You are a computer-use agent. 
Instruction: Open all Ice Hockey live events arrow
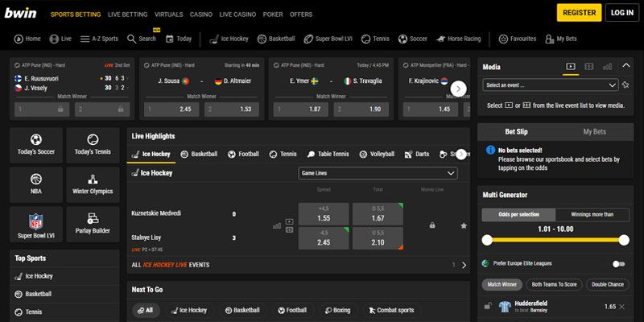(x=464, y=266)
